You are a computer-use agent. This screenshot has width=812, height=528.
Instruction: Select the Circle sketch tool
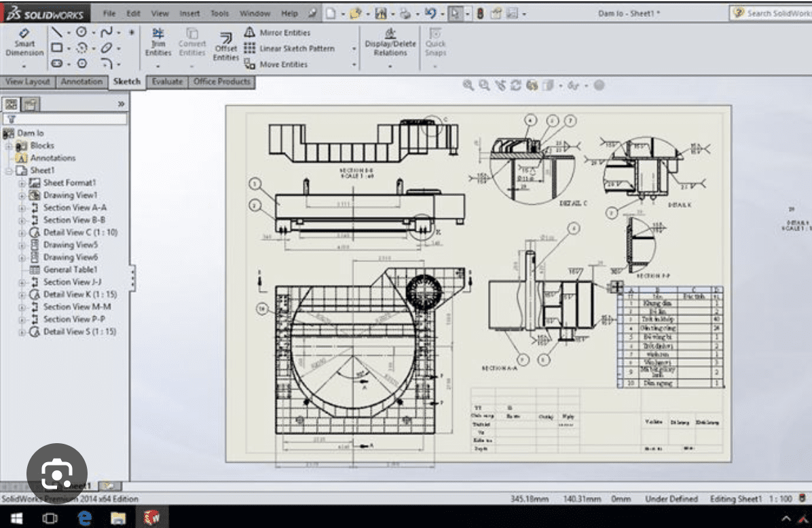81,32
